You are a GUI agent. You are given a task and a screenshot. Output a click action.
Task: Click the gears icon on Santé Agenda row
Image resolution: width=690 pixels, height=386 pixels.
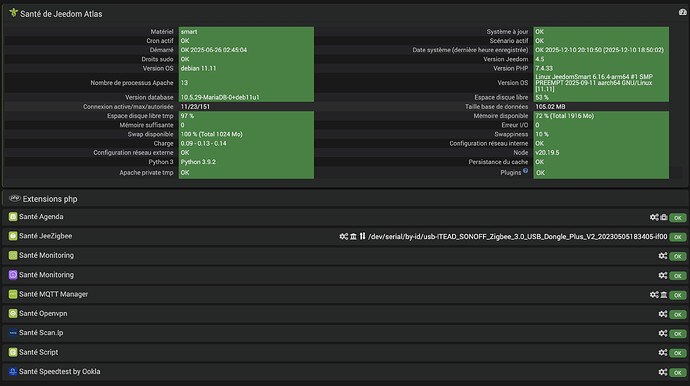(x=654, y=217)
